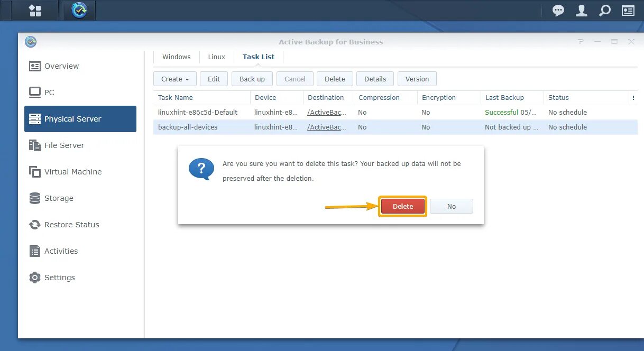
Task: Switch to the Linux tab
Action: point(217,57)
